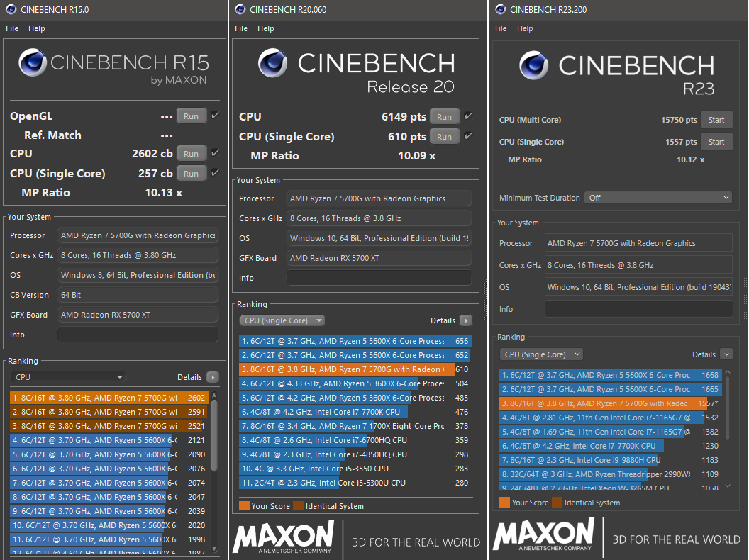Click the Info input field in R20

click(x=379, y=278)
